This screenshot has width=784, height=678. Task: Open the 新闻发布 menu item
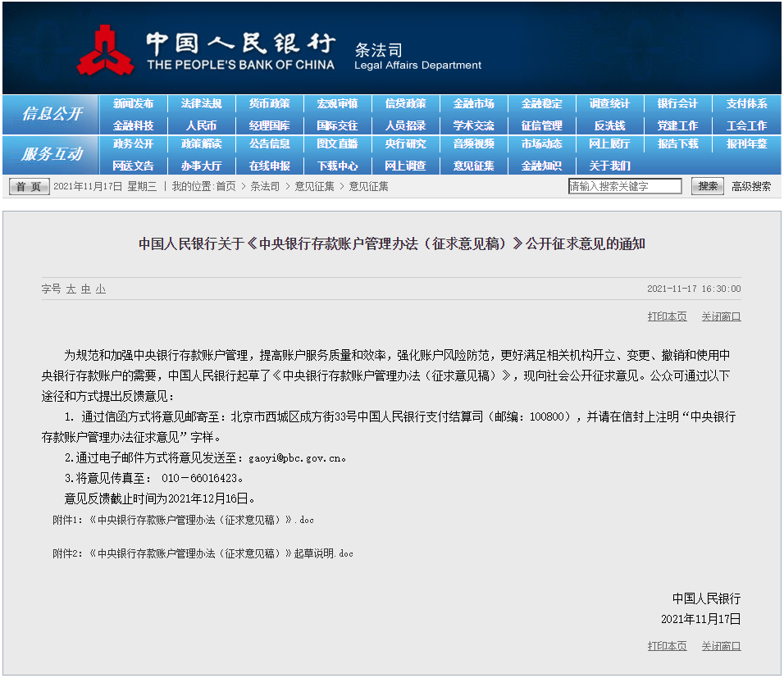pyautogui.click(x=133, y=104)
